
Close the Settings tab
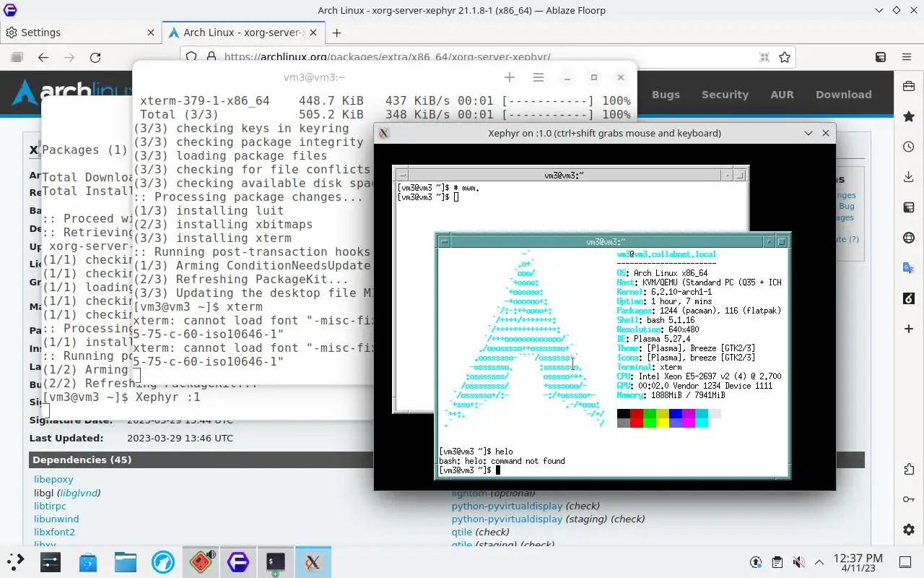[151, 33]
